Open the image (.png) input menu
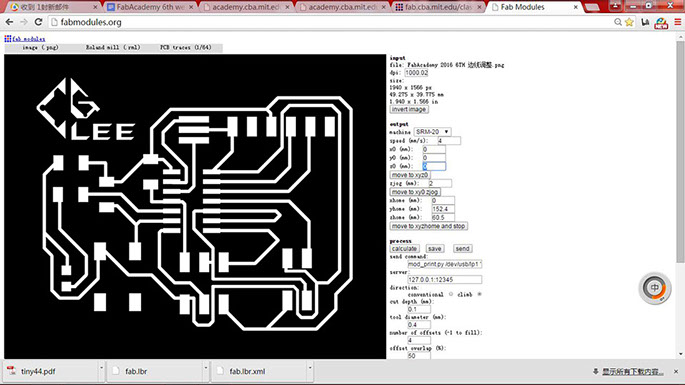Viewport: 685px width, 385px height. click(40, 47)
